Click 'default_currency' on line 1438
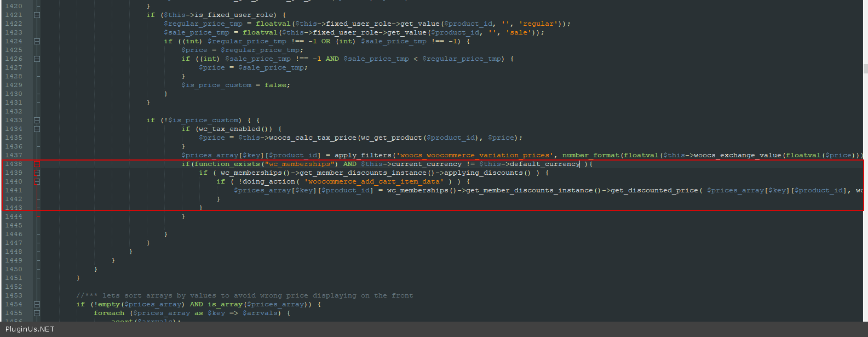868x337 pixels. (545, 164)
